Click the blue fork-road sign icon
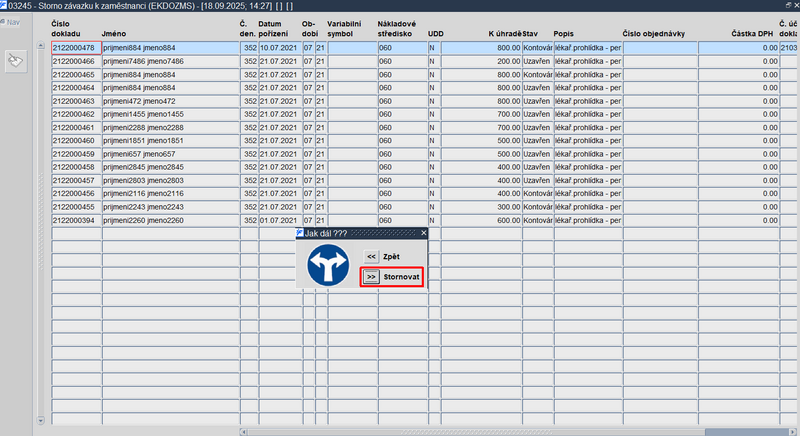This screenshot has width=800, height=436. pyautogui.click(x=328, y=265)
